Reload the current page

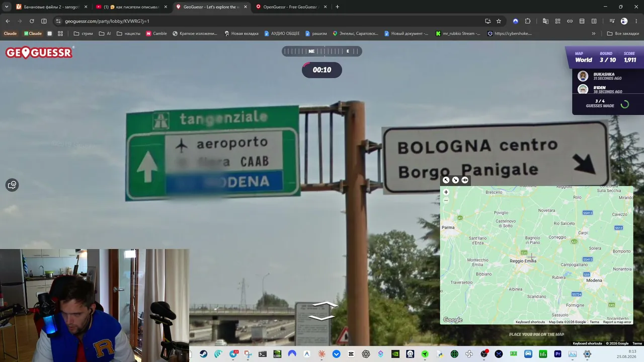pyautogui.click(x=32, y=21)
